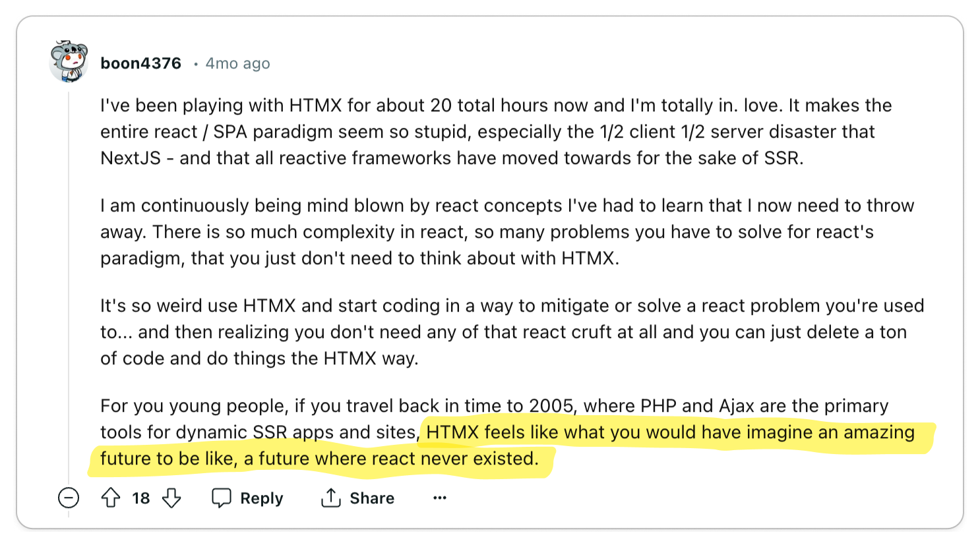Viewport: 980px width, 545px height.
Task: Click the Reply label
Action: [262, 498]
